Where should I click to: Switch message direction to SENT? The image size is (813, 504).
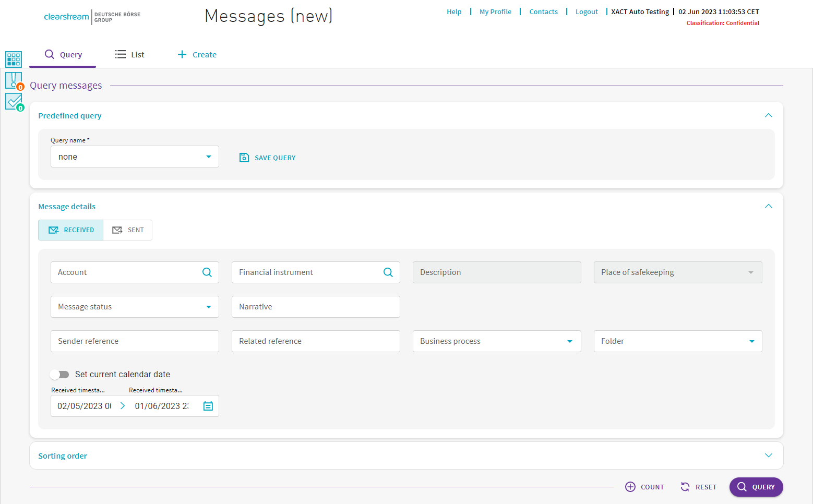(x=127, y=230)
